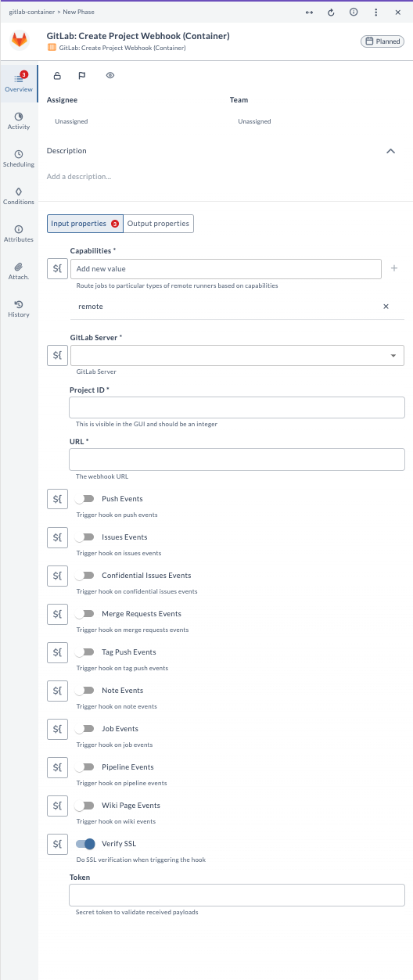The image size is (413, 980).
Task: Click the Unassigned assignee value
Action: [71, 122]
